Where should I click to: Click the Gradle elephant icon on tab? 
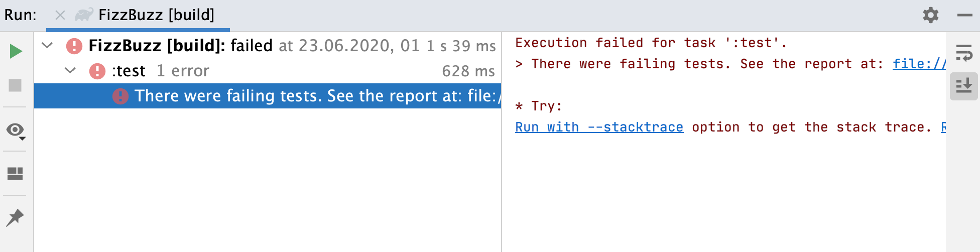[x=84, y=15]
